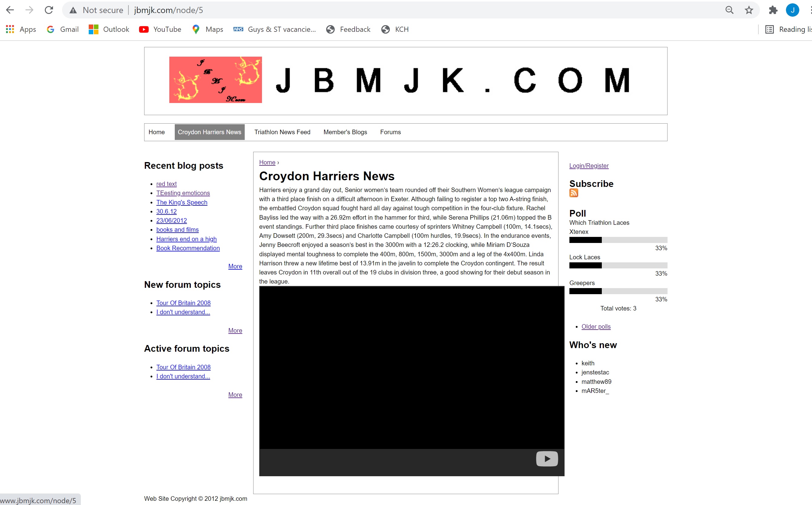
Task: Click More under New forum topics
Action: (x=236, y=331)
